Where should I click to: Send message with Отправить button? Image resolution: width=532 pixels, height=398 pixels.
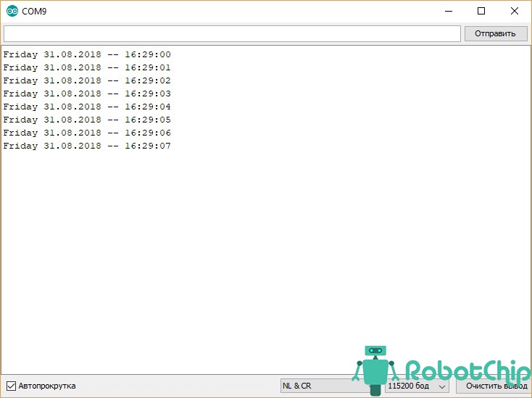click(495, 33)
